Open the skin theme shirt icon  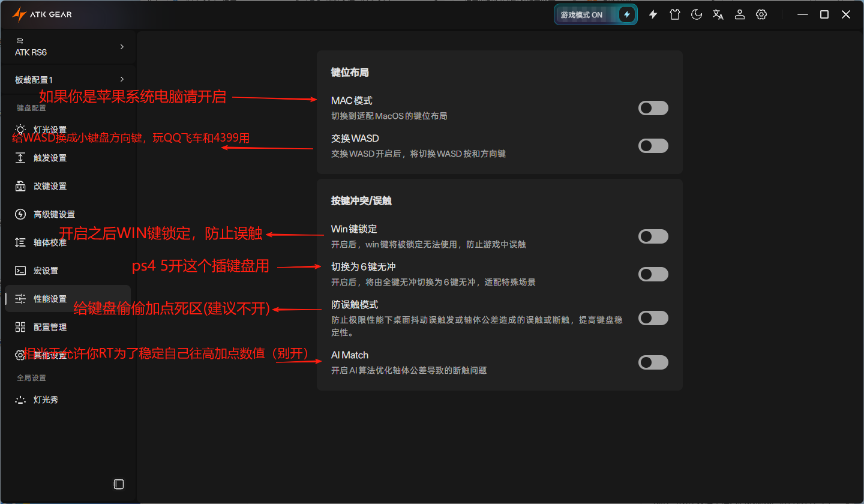pyautogui.click(x=675, y=14)
